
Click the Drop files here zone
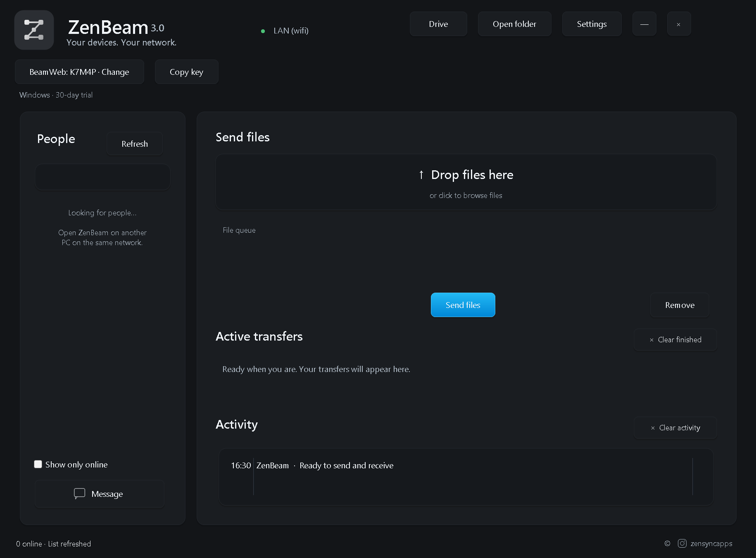click(466, 182)
